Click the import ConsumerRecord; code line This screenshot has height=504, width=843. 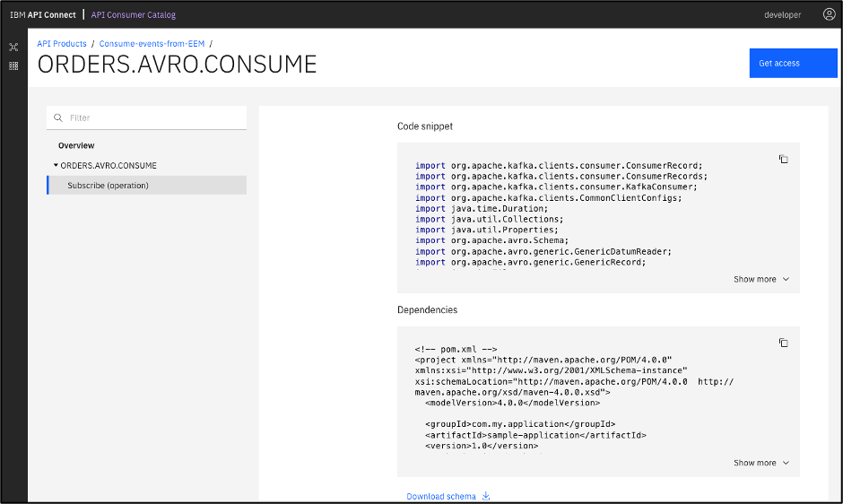point(559,166)
